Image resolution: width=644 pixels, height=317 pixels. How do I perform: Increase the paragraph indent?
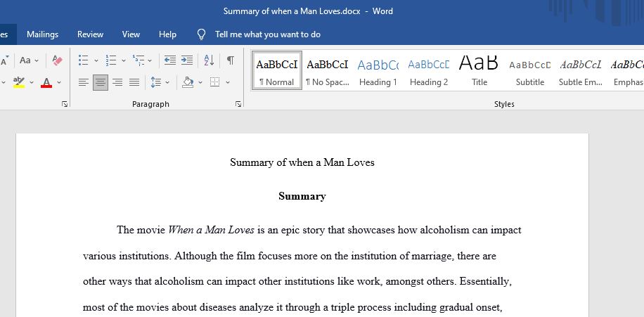click(187, 60)
